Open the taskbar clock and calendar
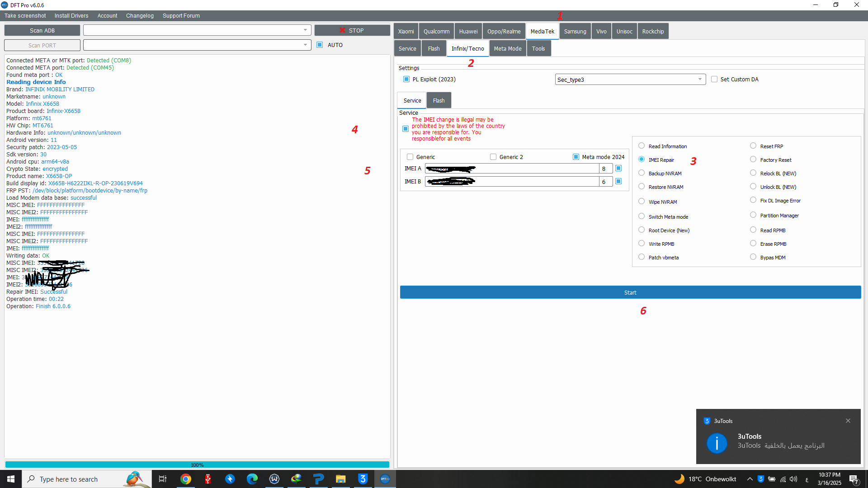 tap(830, 479)
